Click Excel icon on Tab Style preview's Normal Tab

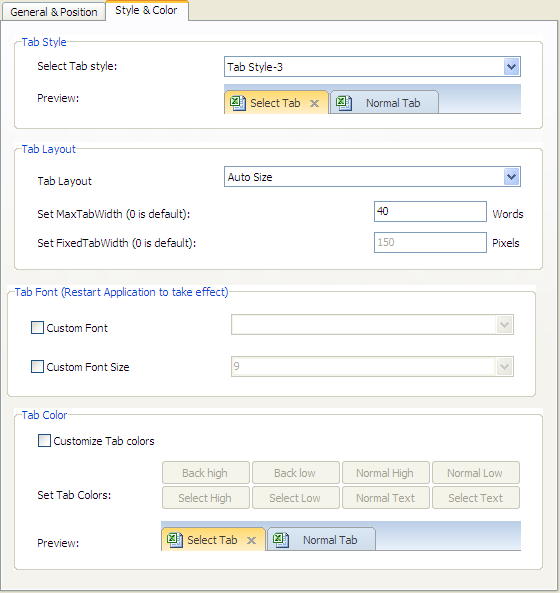click(344, 103)
